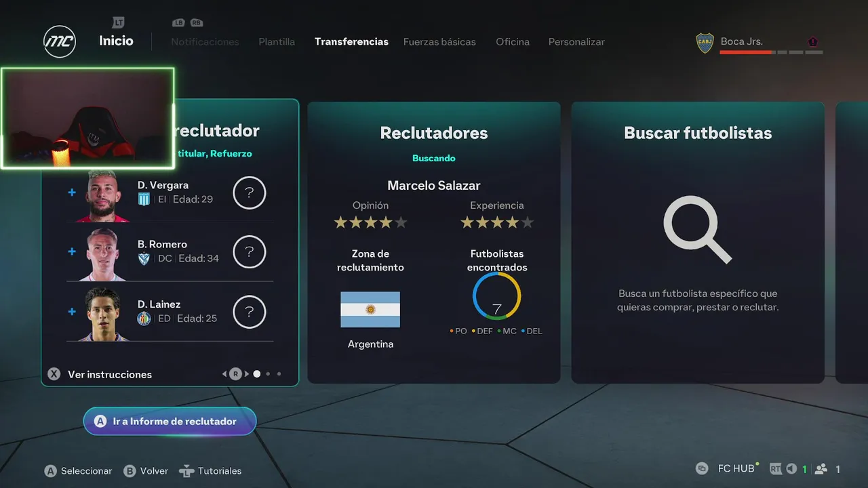Click the right arrow of the page selector
Image resolution: width=868 pixels, height=488 pixels.
point(246,374)
